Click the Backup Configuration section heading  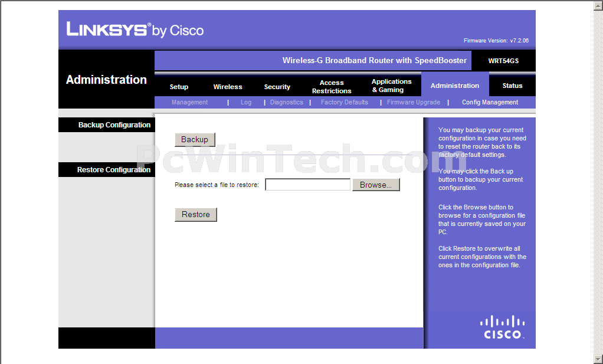[114, 125]
